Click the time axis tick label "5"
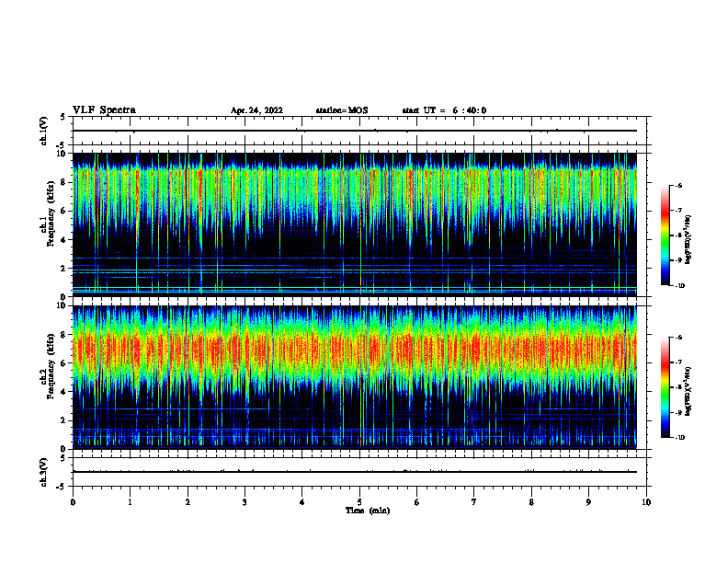The width and height of the screenshot is (728, 563). 359,502
